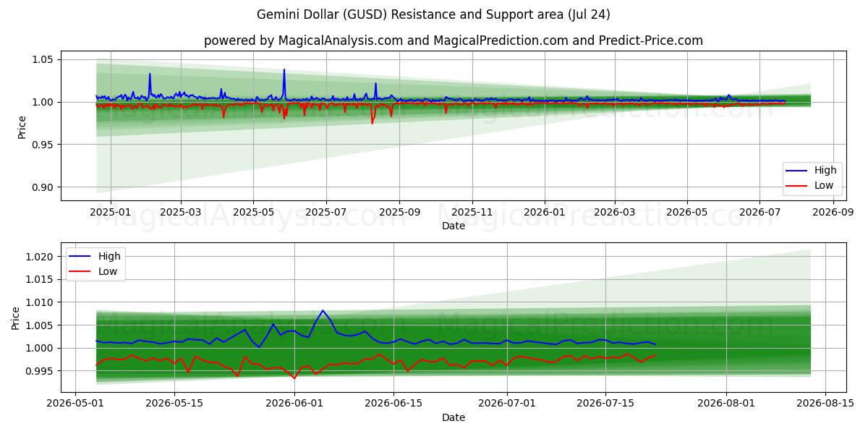Click the 2026-07-15 date tick
This screenshot has width=868, height=434.
click(x=606, y=404)
